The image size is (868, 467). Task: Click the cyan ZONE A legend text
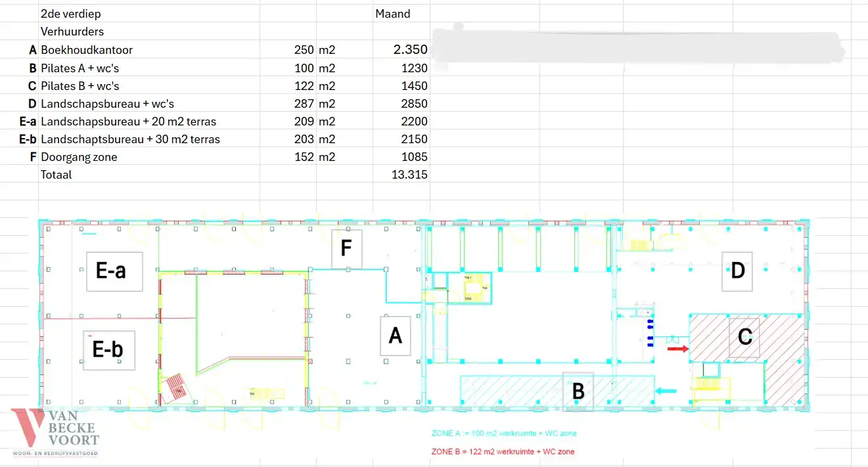pos(504,434)
